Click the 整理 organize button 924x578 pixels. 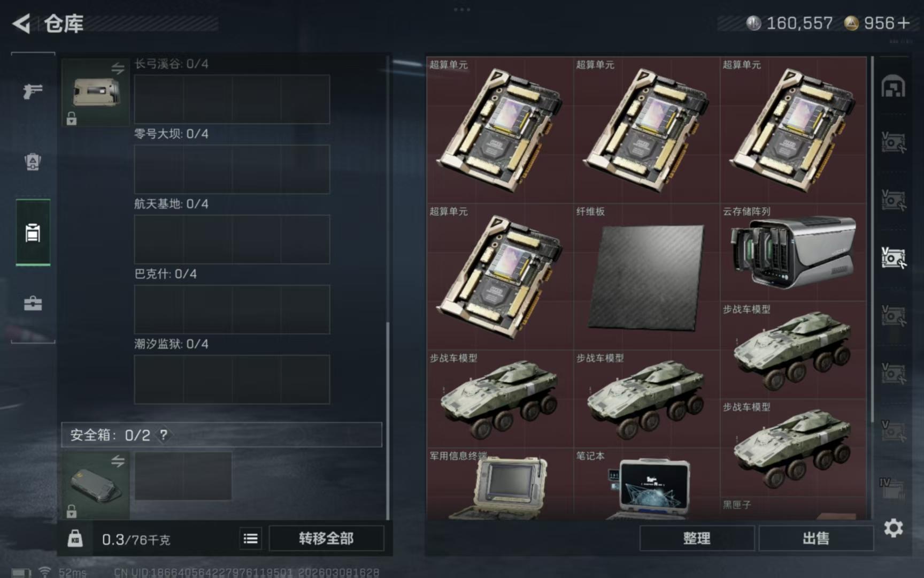(697, 538)
